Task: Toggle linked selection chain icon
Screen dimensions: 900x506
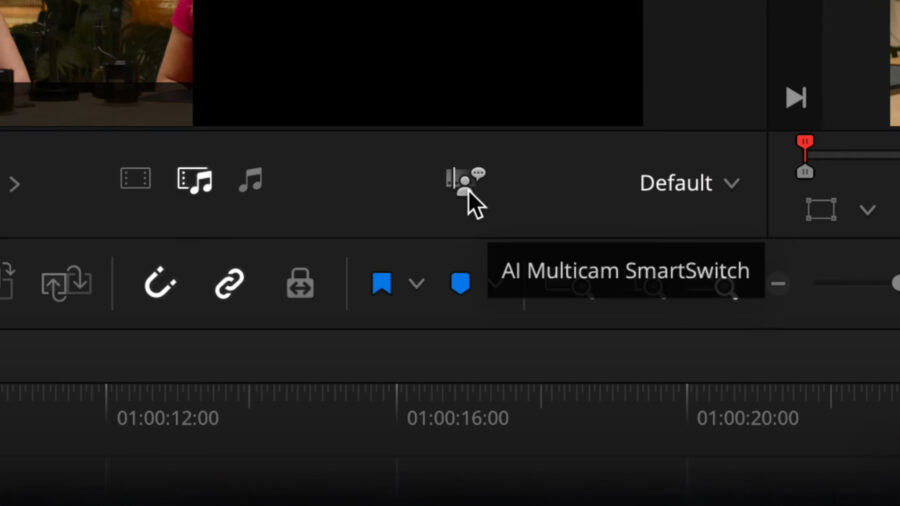Action: point(230,284)
